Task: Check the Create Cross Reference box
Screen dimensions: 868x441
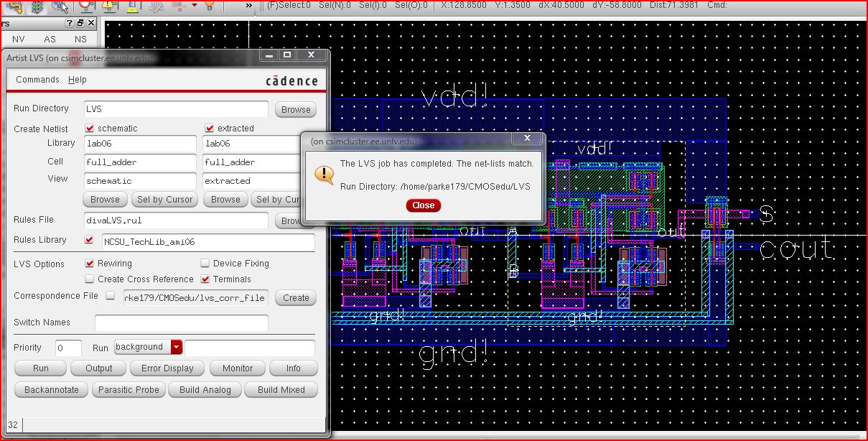Action: point(90,279)
